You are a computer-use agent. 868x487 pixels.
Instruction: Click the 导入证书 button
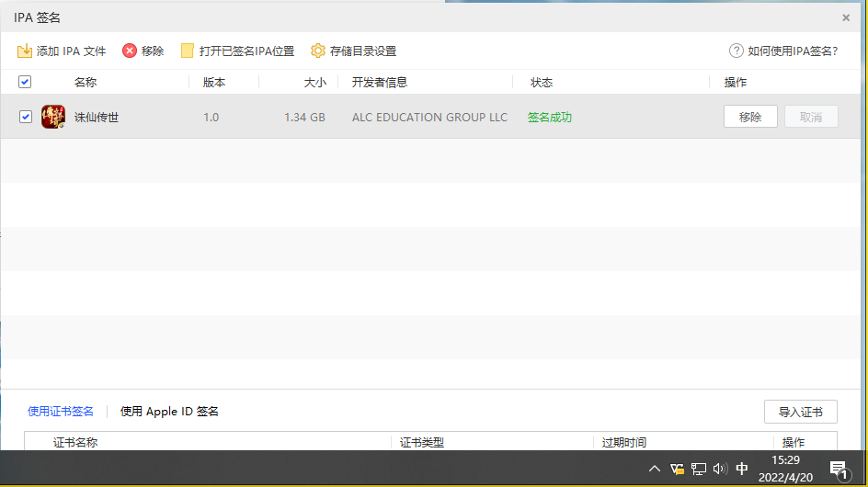[x=800, y=412]
